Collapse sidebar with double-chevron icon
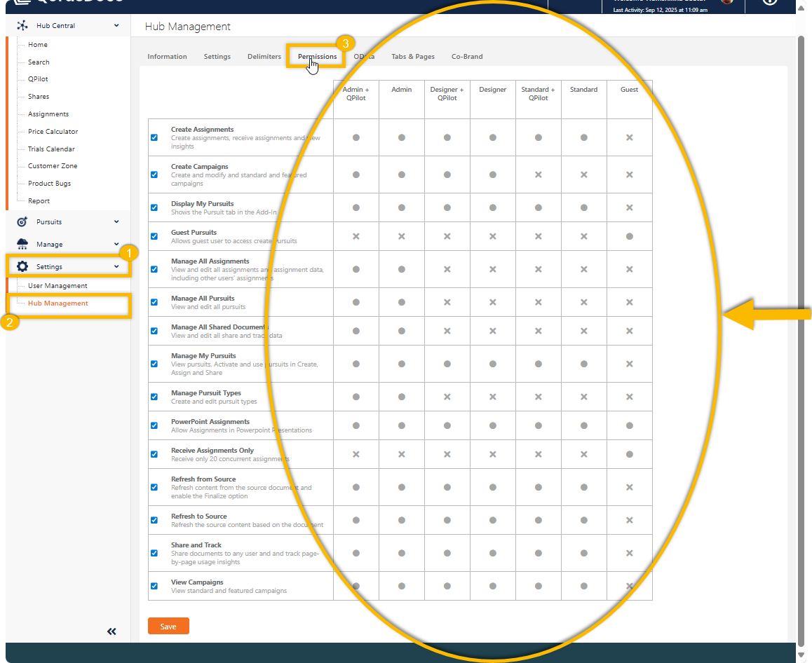Viewport: 812px width, 663px height. point(111,631)
